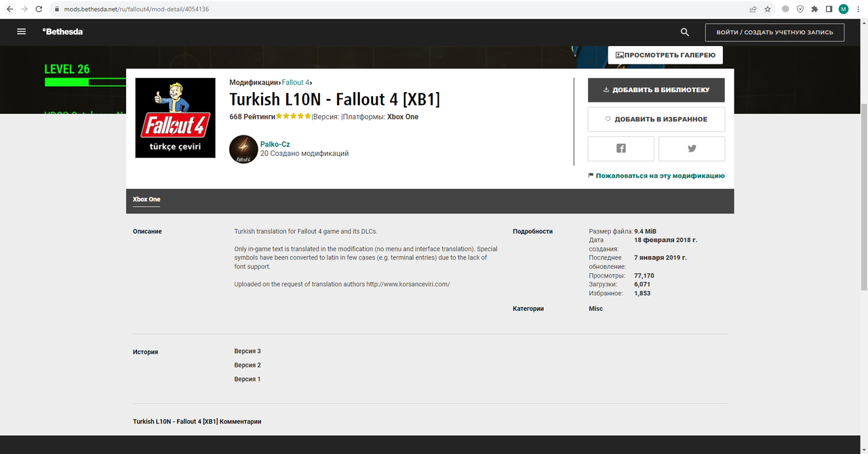Image resolution: width=868 pixels, height=454 pixels.
Task: Select Версия 3 in history
Action: [x=248, y=351]
